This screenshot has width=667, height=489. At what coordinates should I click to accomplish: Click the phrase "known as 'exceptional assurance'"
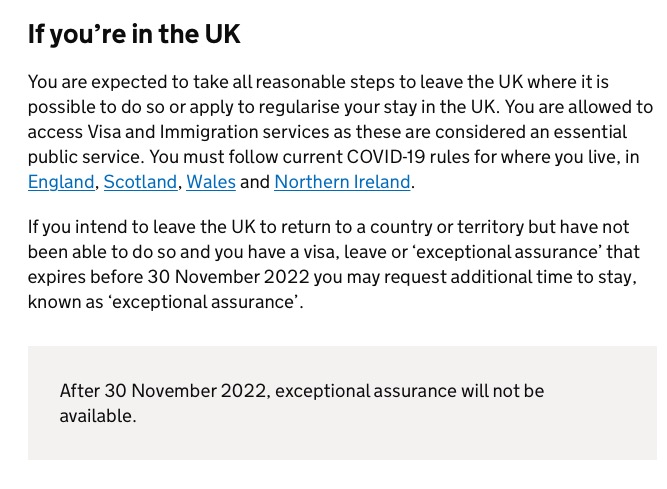point(163,302)
